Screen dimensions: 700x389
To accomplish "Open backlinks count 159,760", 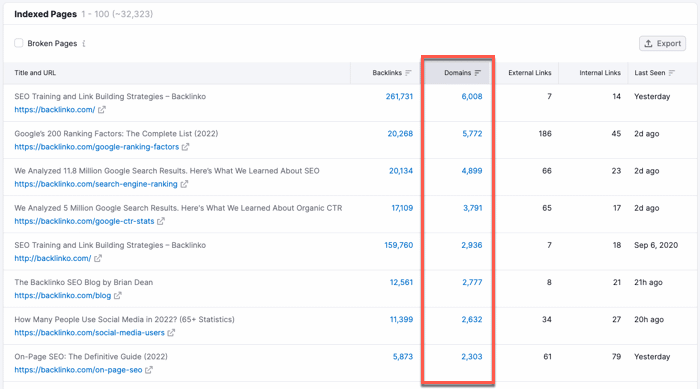I will click(x=399, y=245).
